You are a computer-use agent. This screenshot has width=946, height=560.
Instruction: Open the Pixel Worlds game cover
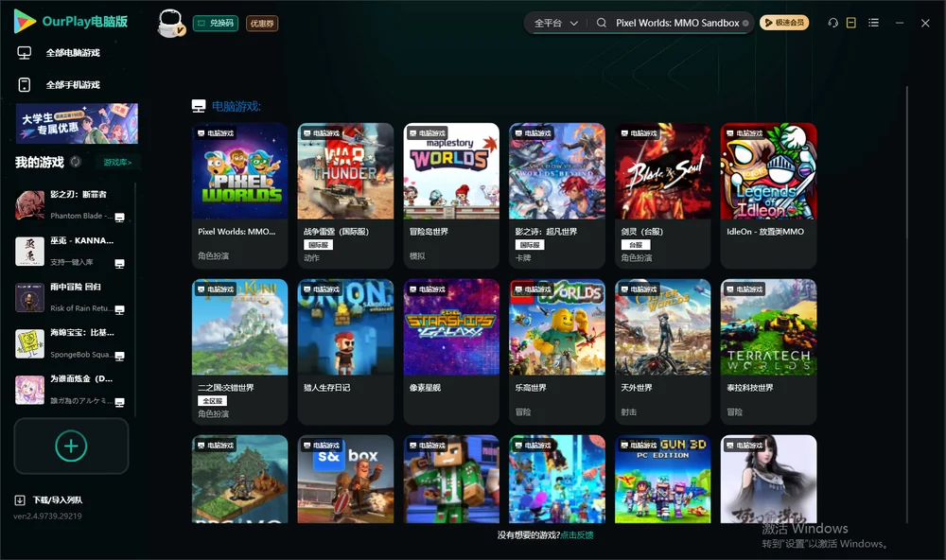point(240,171)
